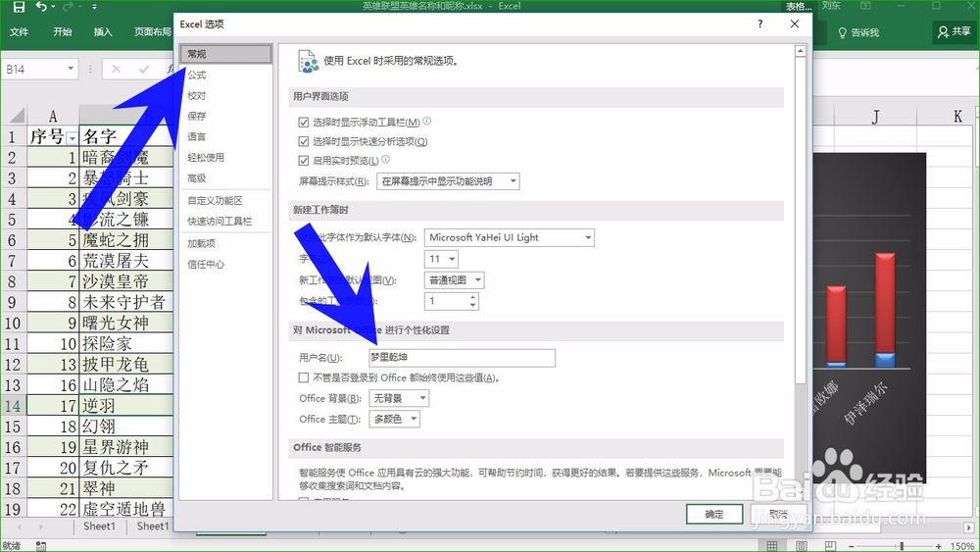
Task: Switch to Page Break Preview icon
Action: pyautogui.click(x=830, y=546)
